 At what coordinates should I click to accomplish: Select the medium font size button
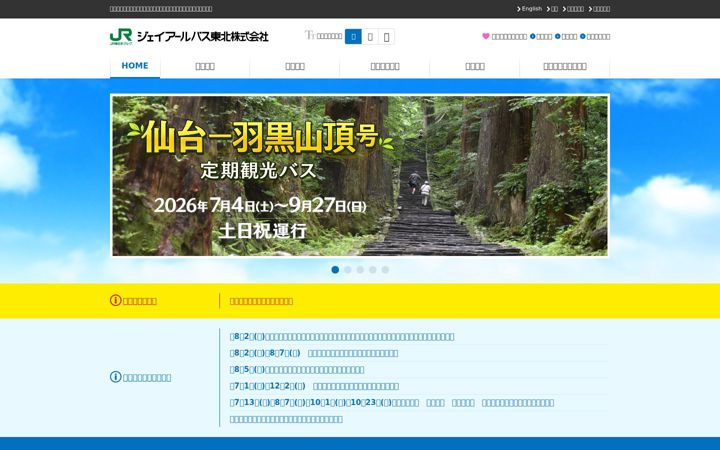(370, 37)
